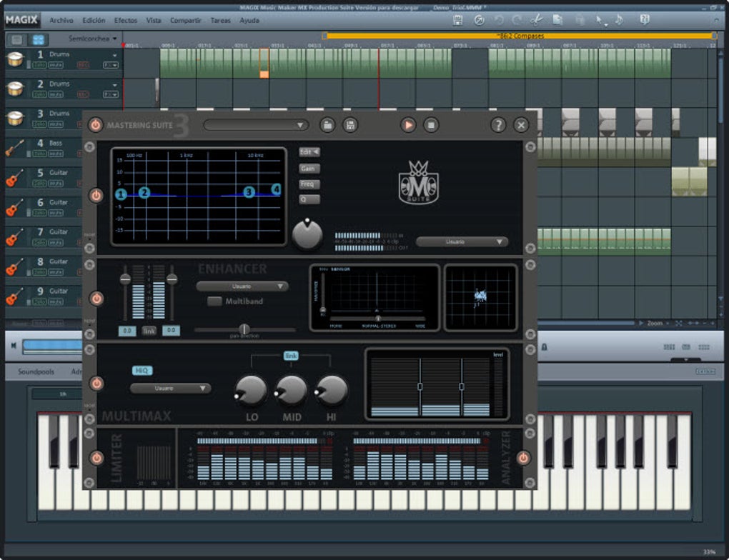Toggle the Enhancer section power button
Screen dimensions: 729x560
coord(96,299)
